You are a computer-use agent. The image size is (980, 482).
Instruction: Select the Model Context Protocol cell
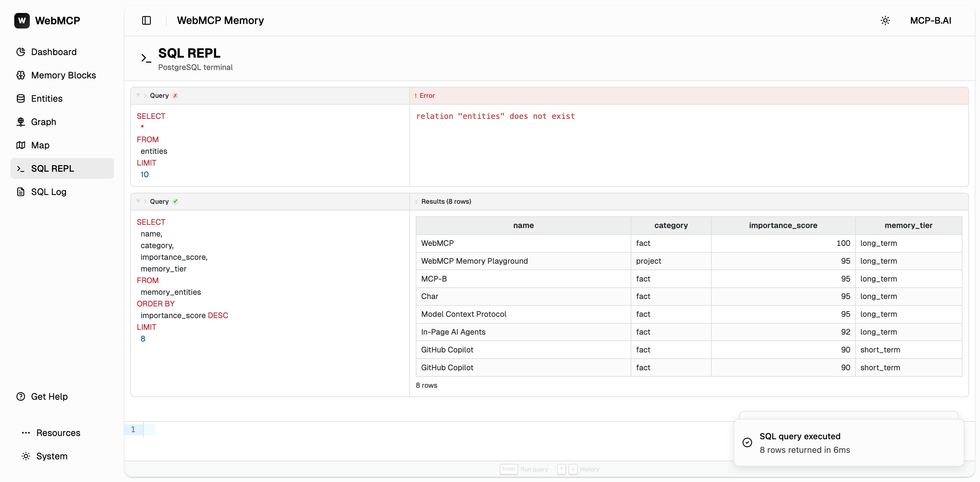click(523, 314)
